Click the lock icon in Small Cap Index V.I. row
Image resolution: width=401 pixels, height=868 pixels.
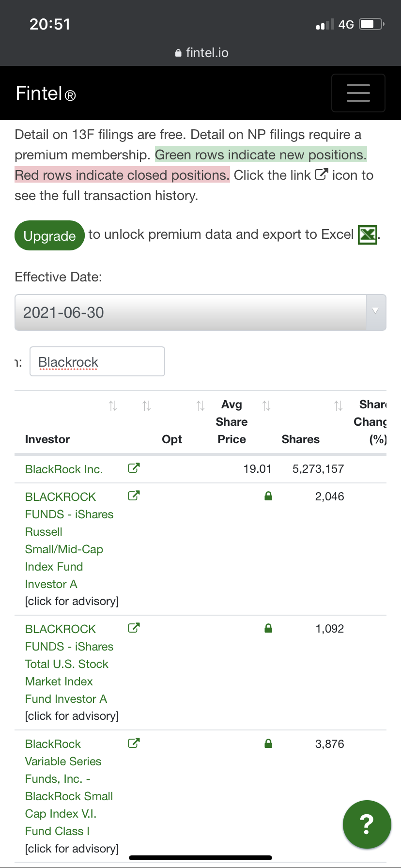point(268,744)
